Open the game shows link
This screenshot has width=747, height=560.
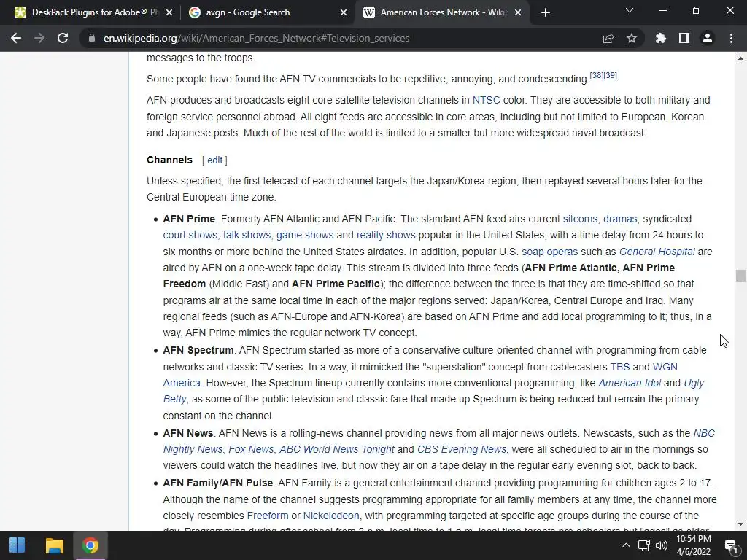pos(305,236)
